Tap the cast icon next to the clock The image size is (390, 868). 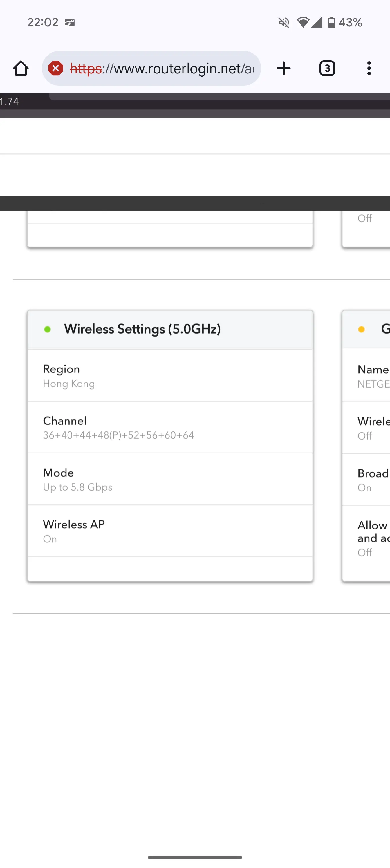tap(70, 23)
